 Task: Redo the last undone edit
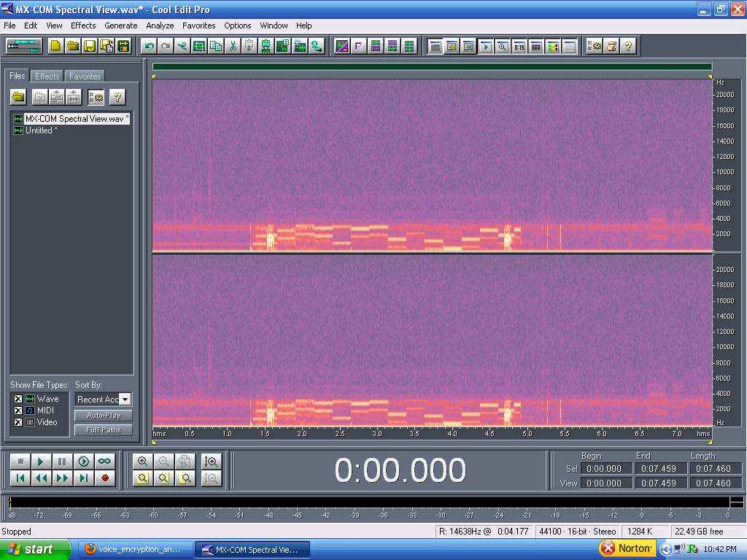166,46
